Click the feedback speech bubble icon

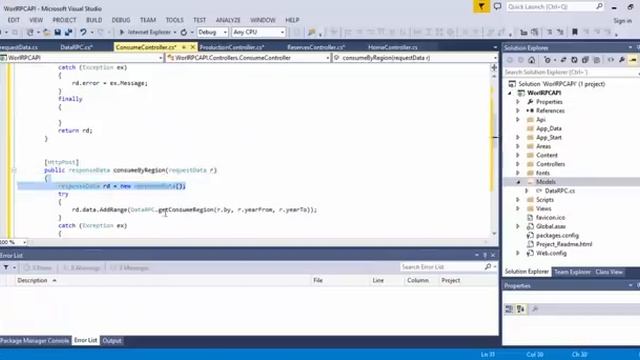497,7
